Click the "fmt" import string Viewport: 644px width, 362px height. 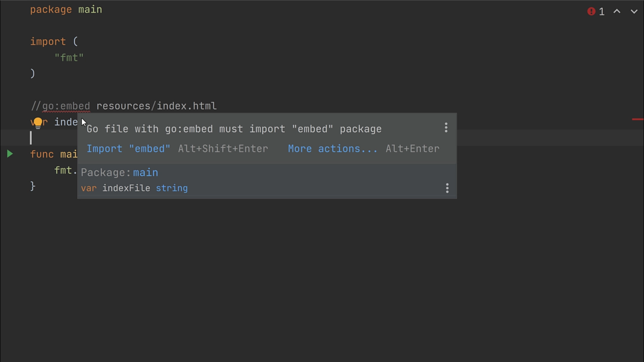(69, 58)
